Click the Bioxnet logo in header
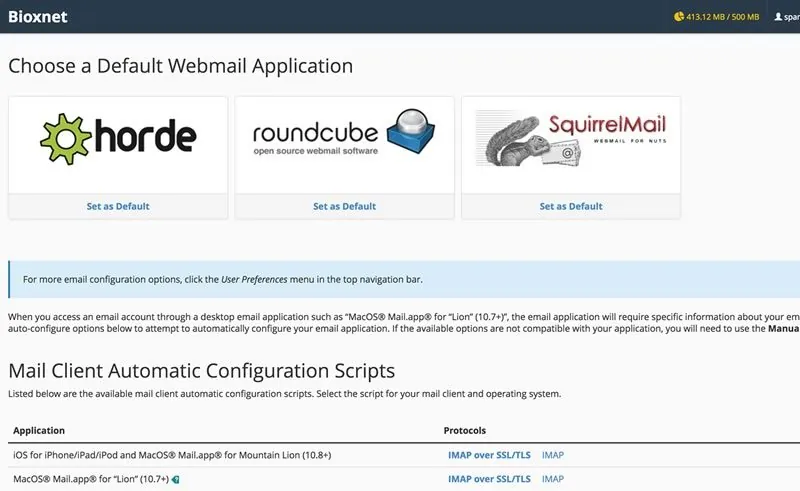 [x=40, y=17]
